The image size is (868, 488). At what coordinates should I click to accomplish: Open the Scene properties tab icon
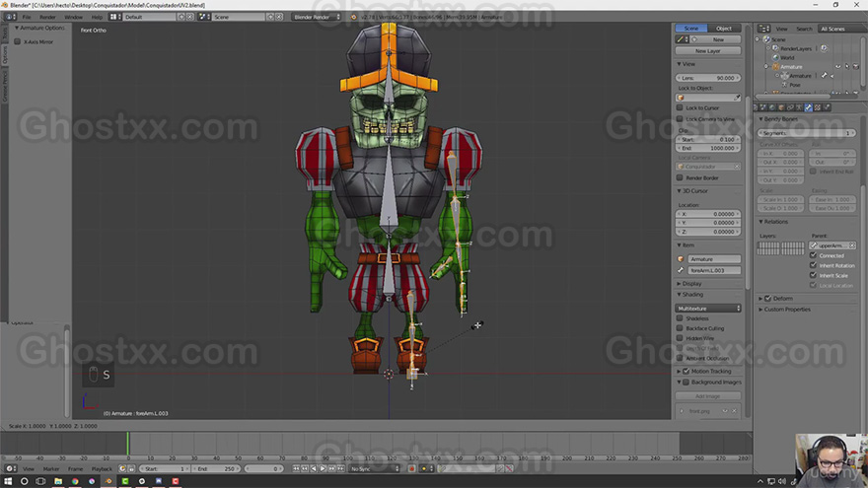763,107
